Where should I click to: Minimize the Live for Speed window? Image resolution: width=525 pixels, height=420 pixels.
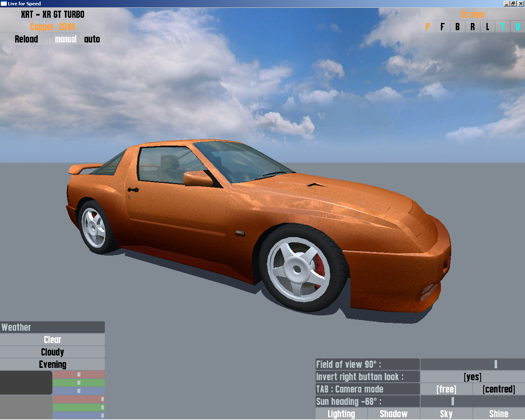507,4
